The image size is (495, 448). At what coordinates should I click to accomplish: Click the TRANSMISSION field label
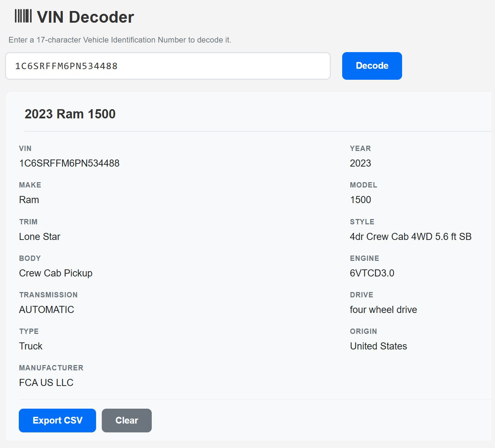click(x=49, y=295)
